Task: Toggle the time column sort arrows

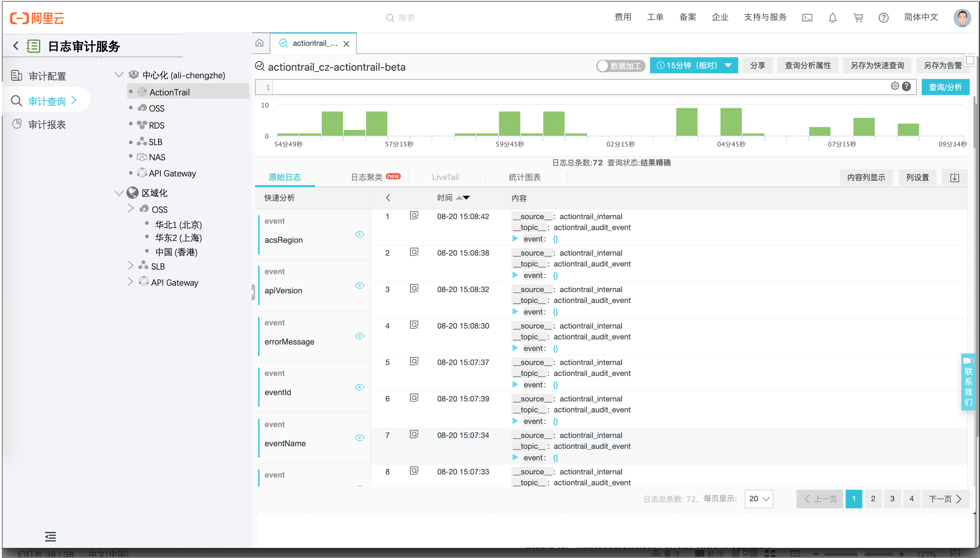Action: (x=463, y=197)
